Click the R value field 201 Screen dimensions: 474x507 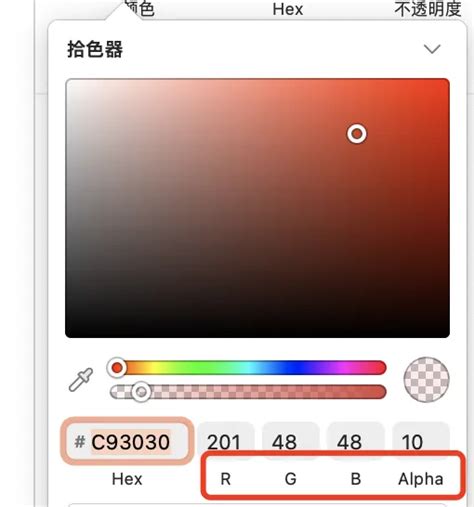point(224,442)
